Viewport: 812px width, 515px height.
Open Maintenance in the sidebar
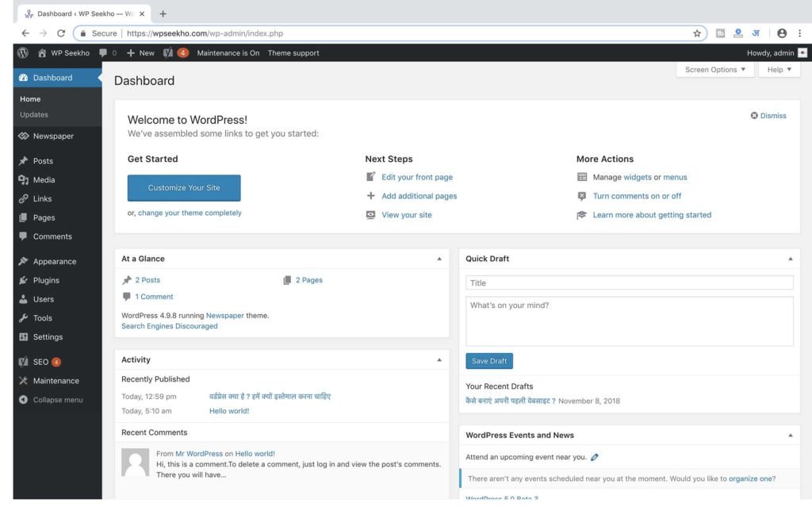[x=57, y=381]
